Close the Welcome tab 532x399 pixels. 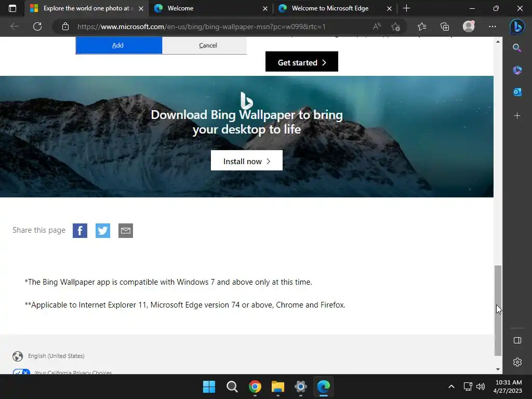[x=265, y=8]
